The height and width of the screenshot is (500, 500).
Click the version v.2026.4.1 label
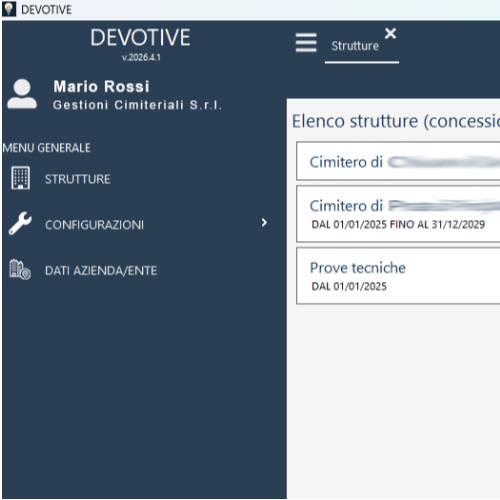pos(141,57)
